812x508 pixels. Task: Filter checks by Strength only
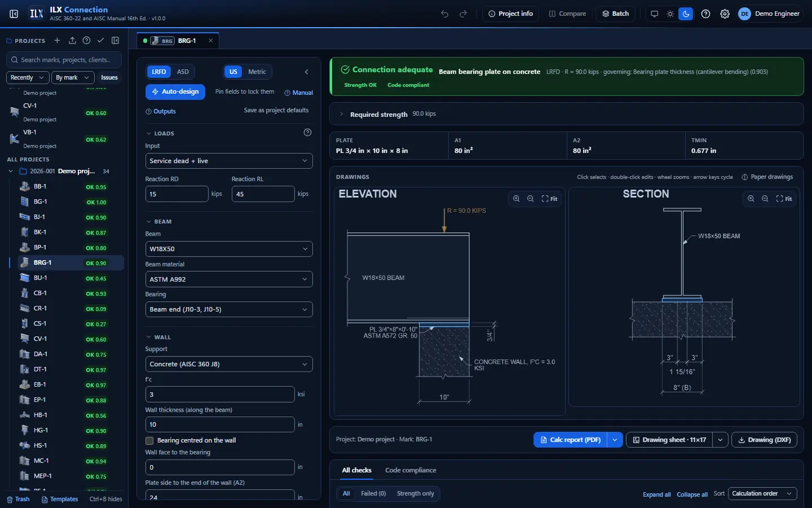pos(415,494)
